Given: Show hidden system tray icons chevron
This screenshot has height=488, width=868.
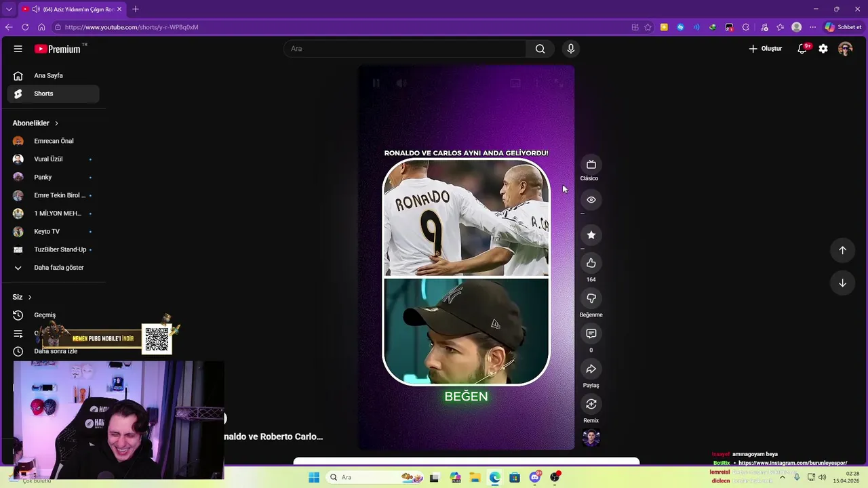Looking at the screenshot, I should (x=782, y=477).
